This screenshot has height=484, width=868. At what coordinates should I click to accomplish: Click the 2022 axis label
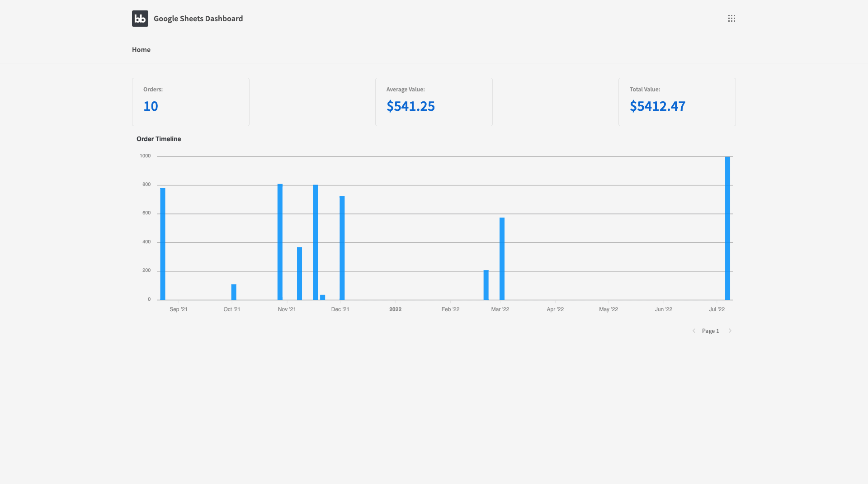tap(395, 309)
